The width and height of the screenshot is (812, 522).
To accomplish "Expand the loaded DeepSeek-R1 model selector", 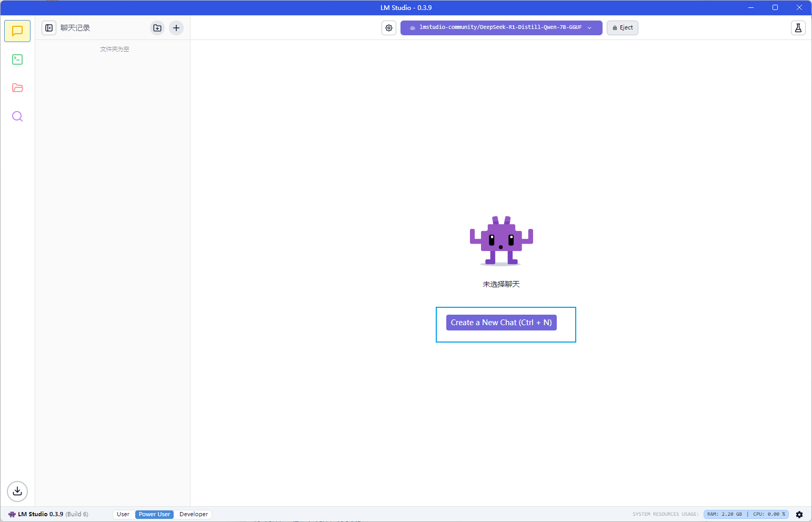I will coord(501,28).
